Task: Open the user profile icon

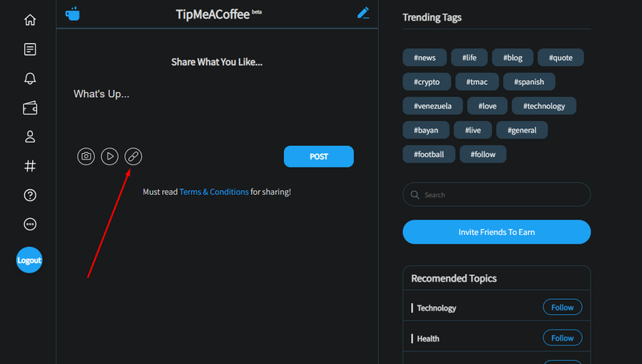Action: pyautogui.click(x=30, y=137)
